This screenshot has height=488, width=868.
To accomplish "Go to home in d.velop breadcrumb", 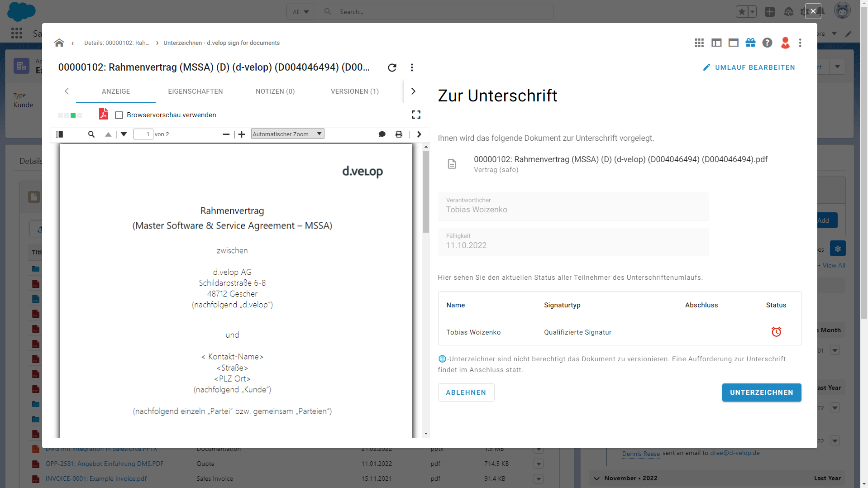I will tap(59, 43).
